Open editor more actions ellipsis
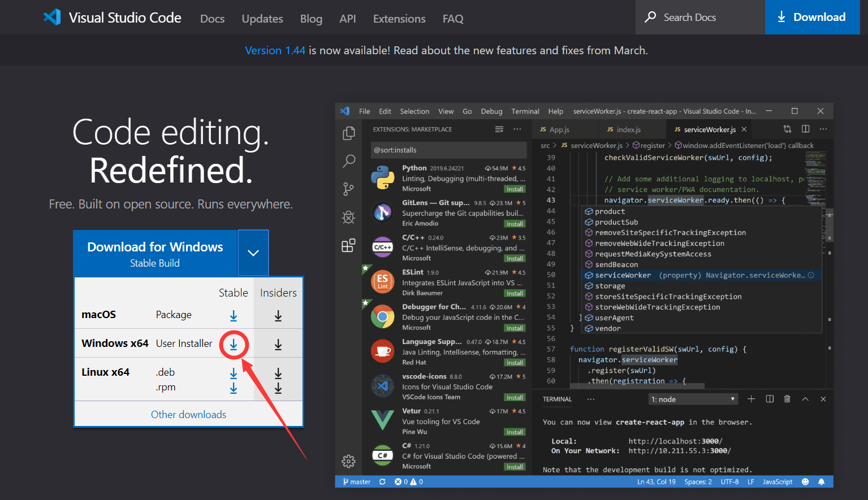The width and height of the screenshot is (868, 500). [x=823, y=129]
